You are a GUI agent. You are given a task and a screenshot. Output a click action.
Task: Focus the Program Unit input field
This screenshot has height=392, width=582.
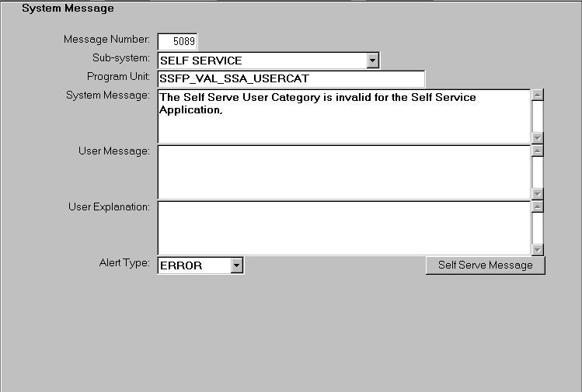coord(291,78)
